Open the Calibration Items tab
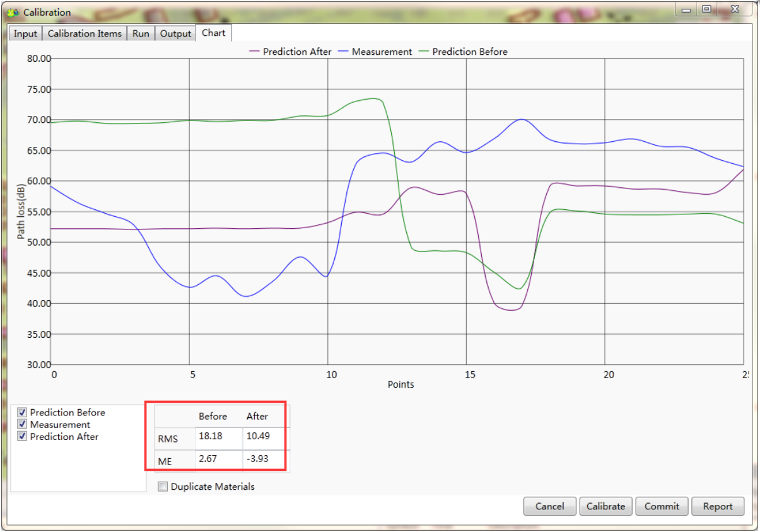 [85, 34]
